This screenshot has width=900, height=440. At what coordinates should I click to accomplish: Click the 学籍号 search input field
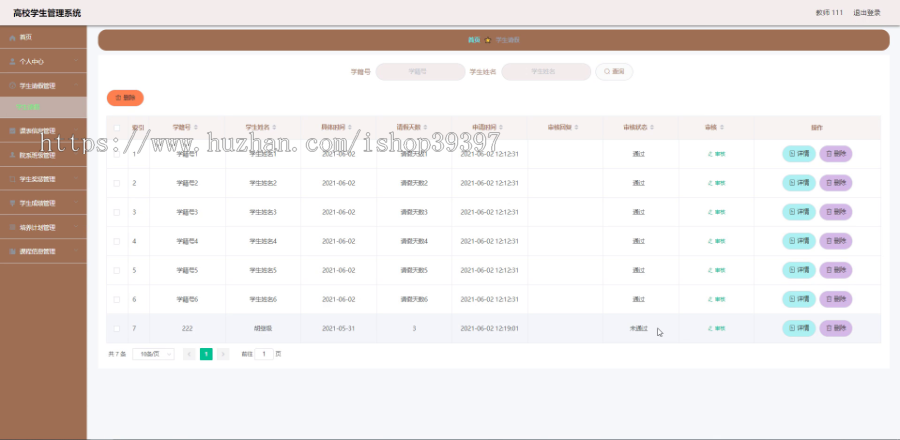pyautogui.click(x=420, y=72)
